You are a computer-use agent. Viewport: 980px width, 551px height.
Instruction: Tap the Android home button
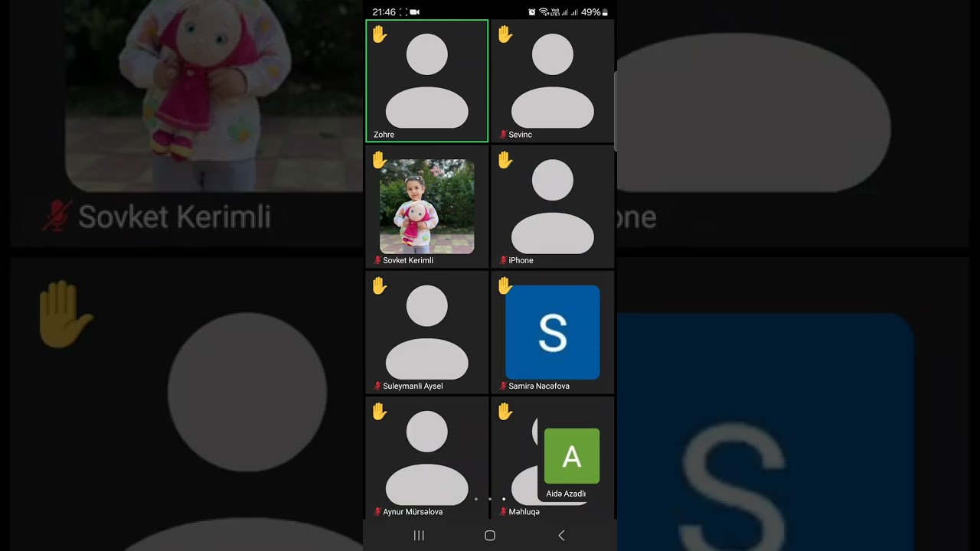point(490,536)
